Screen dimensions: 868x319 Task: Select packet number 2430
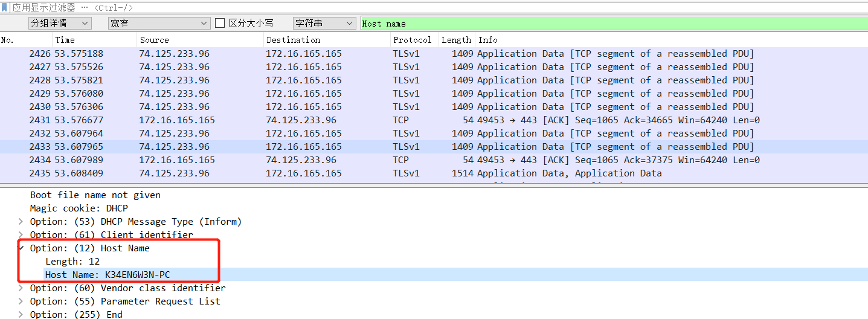434,107
